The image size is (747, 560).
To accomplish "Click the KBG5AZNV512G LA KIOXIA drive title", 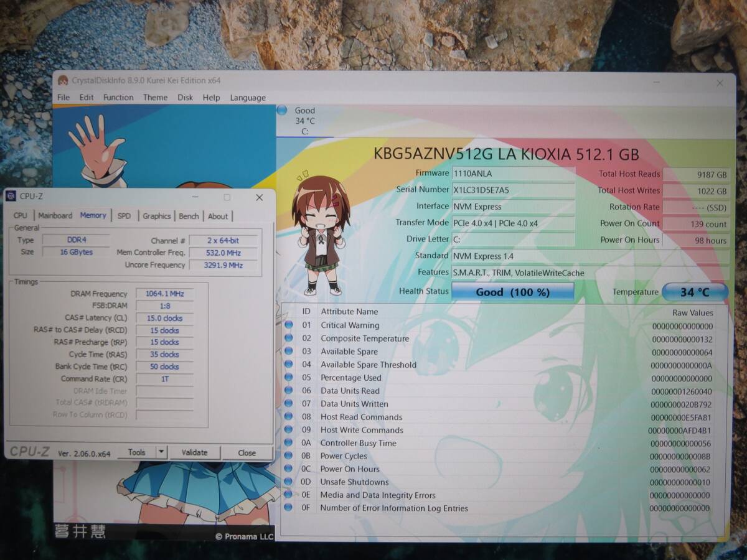I will tap(506, 154).
